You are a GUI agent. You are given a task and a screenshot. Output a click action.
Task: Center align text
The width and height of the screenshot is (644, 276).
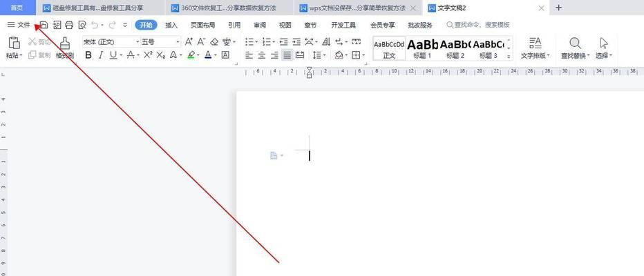point(262,55)
